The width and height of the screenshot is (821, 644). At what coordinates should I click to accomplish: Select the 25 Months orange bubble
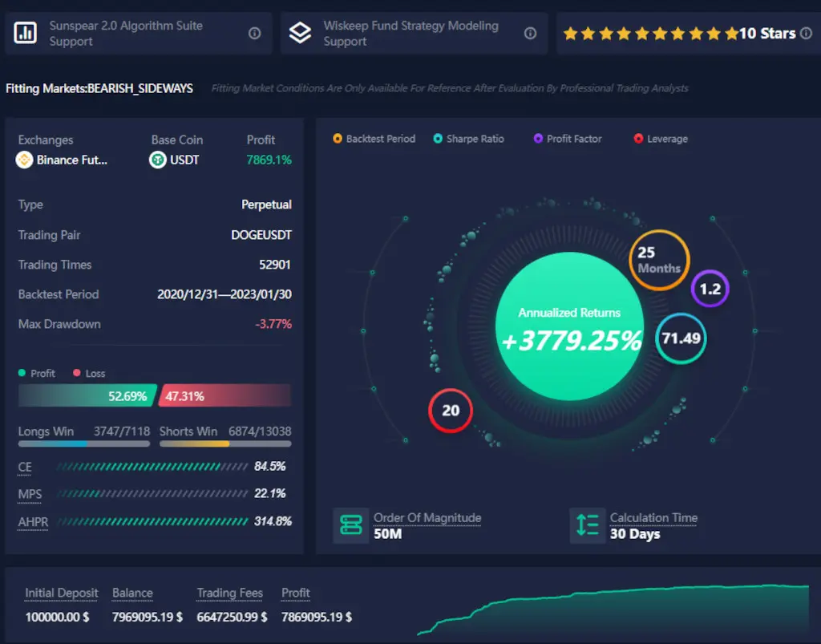coord(658,260)
